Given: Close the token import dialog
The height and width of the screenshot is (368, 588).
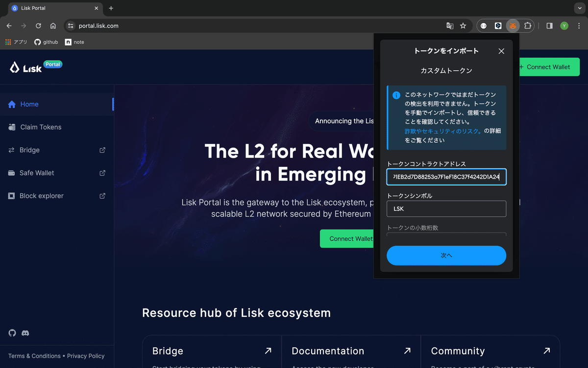Looking at the screenshot, I should [501, 51].
